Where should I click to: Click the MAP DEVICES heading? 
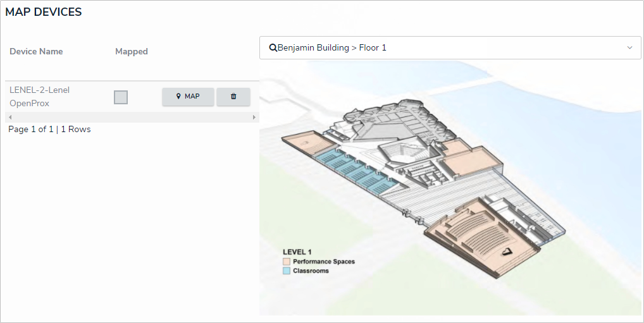click(x=44, y=12)
